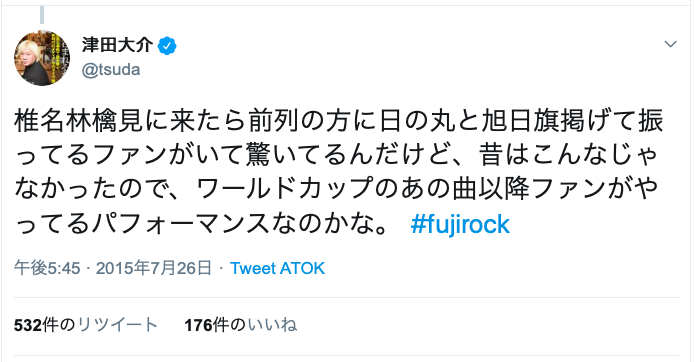
Task: Click tweet text ってるパフォーマンスなのかな。
Action: coord(202,225)
